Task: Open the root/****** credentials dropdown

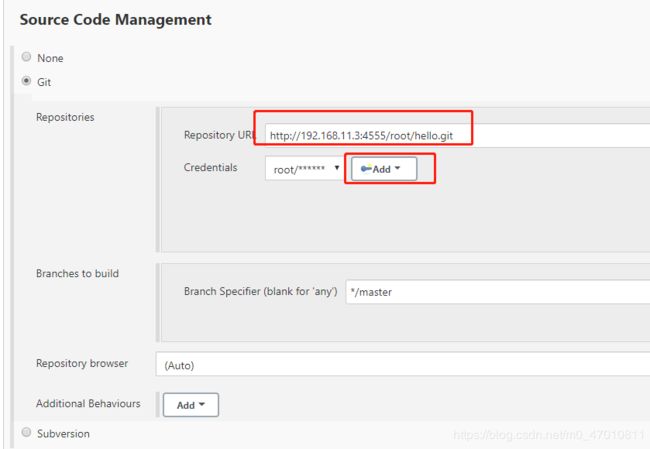Action: (x=305, y=168)
